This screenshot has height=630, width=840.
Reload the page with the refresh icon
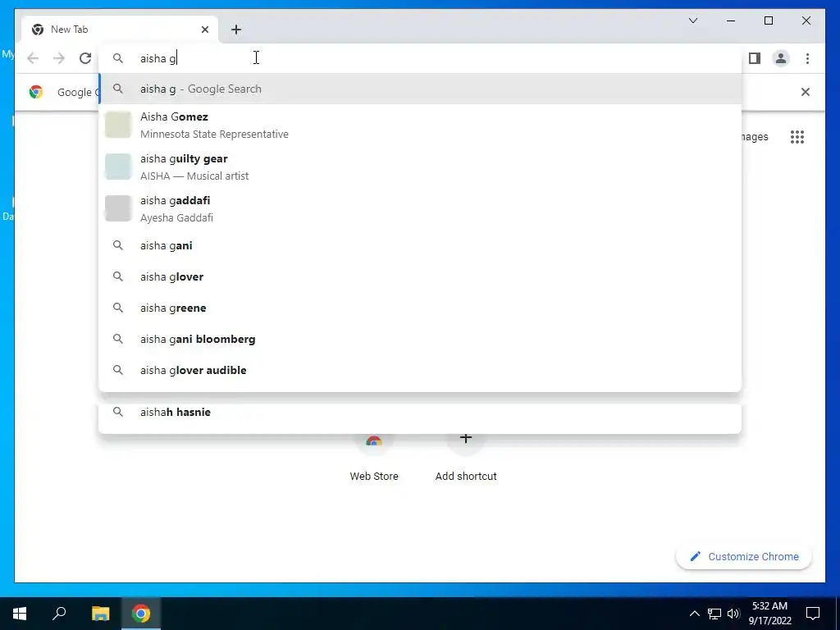(x=85, y=58)
